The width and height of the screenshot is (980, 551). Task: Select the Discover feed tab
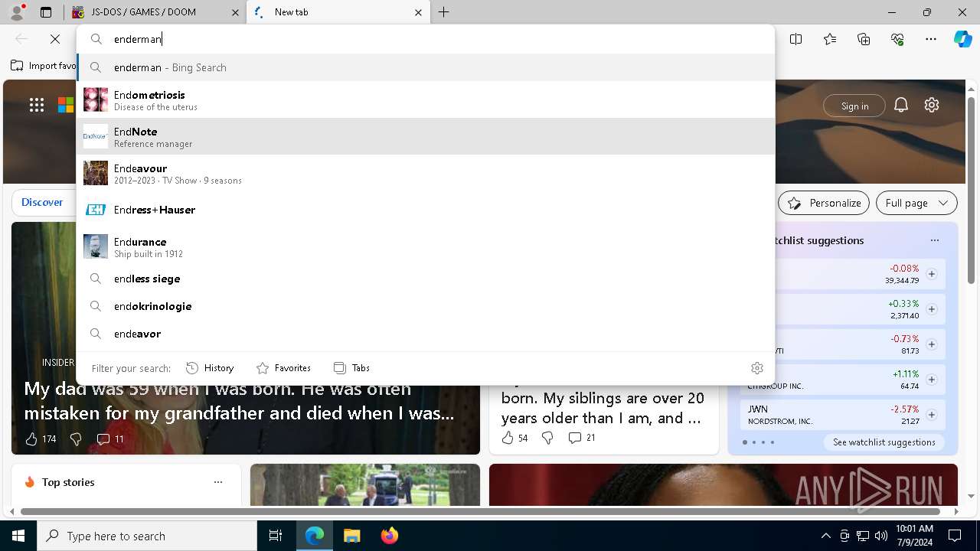tap(42, 203)
